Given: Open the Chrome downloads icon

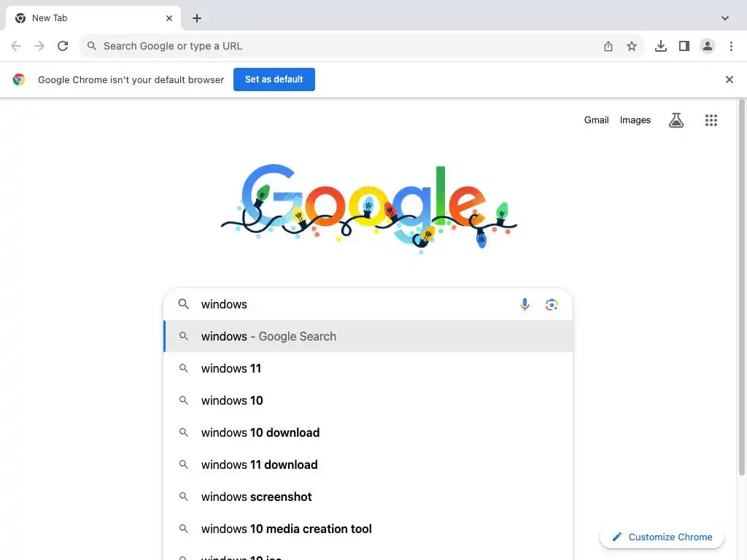Looking at the screenshot, I should tap(661, 46).
